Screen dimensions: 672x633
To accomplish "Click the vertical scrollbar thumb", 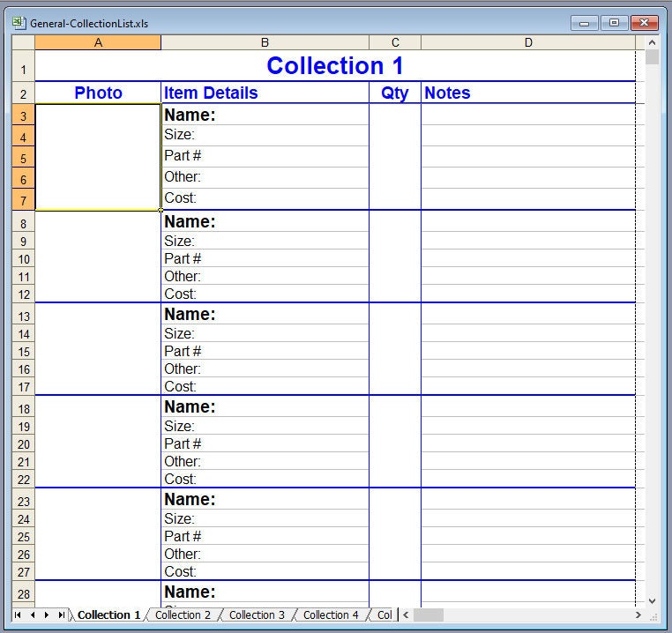I will (652, 57).
